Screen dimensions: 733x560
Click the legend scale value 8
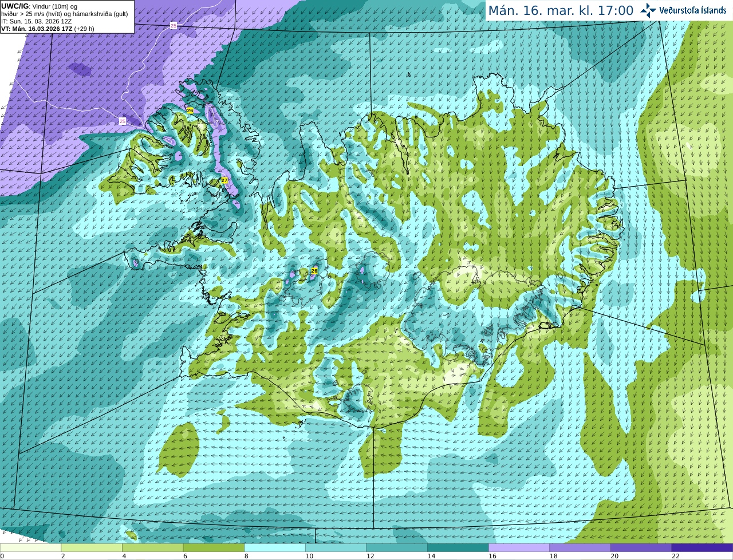pyautogui.click(x=246, y=556)
